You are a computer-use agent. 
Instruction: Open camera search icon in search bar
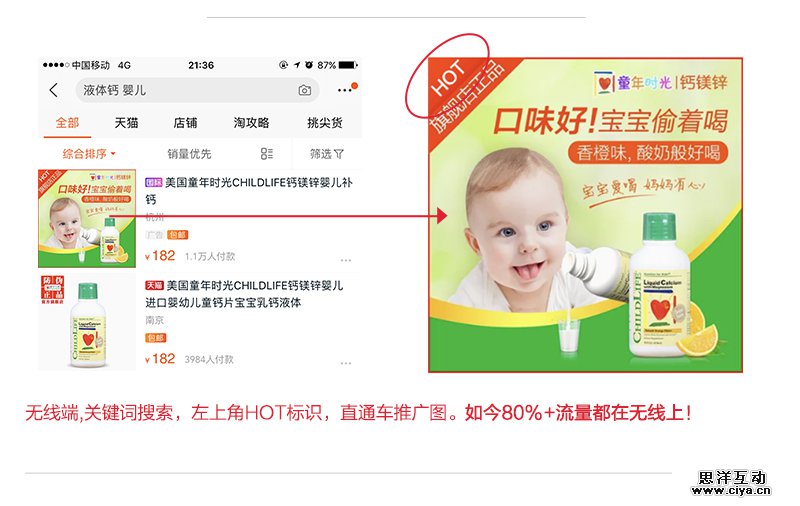coord(305,90)
